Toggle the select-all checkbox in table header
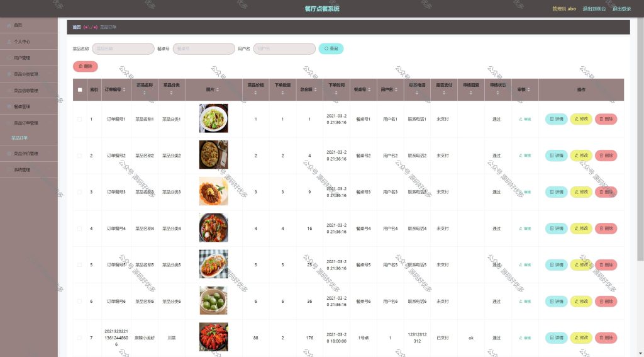Viewport: 644px width, 357px height. coord(80,89)
